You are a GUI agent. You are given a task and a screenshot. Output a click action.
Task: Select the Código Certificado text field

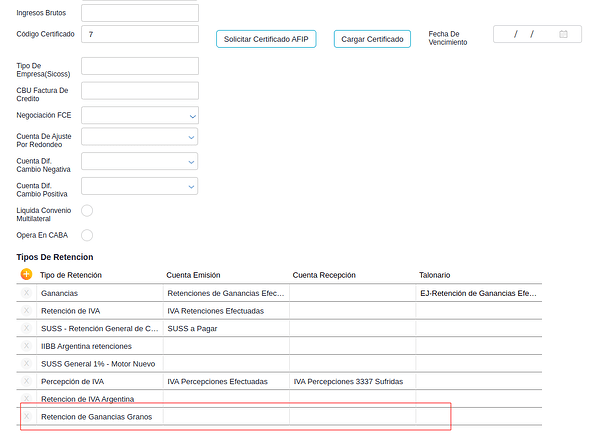tap(140, 34)
